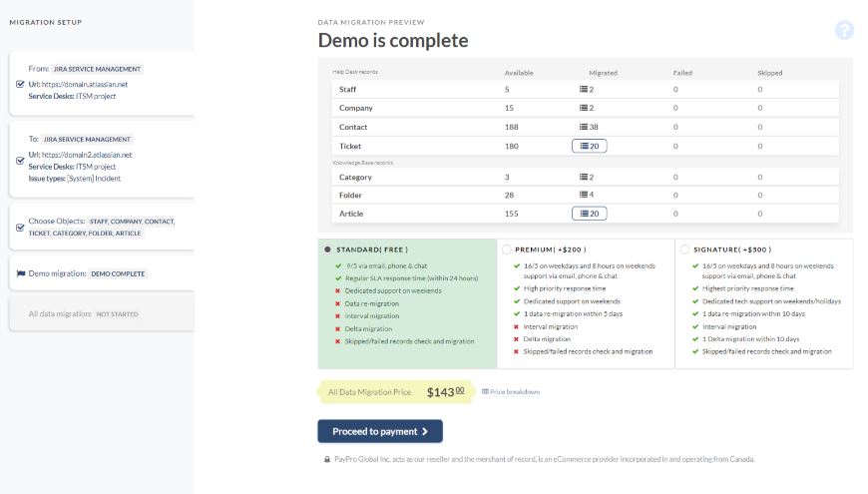Click the NOT STARTED status tag
Viewport: 868px width, 494px height.
[118, 314]
